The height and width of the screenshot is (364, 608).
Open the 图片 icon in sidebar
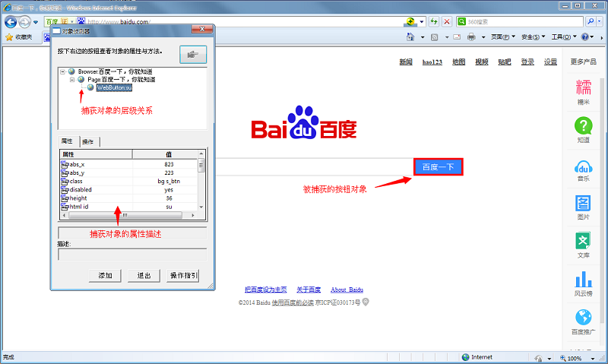(x=583, y=203)
